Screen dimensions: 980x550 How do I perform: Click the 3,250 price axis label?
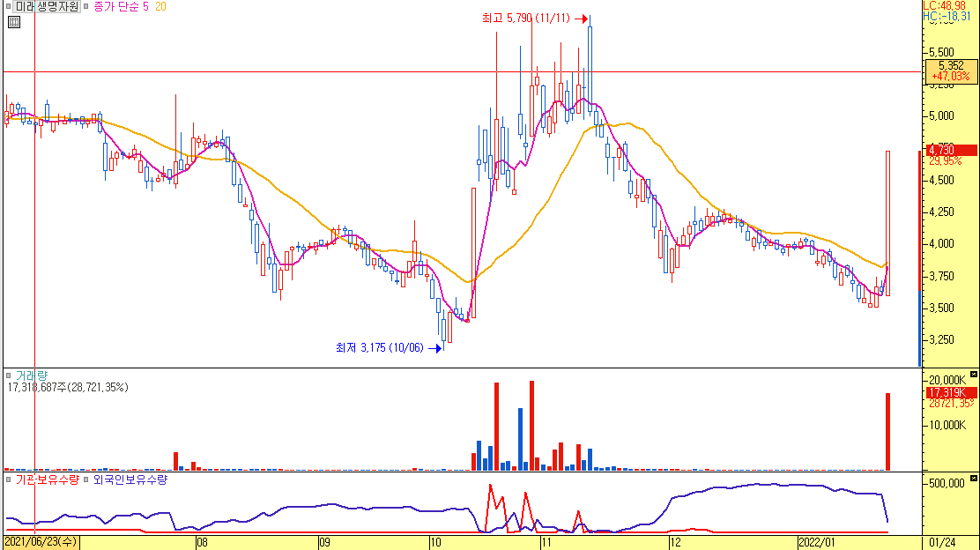(942, 340)
